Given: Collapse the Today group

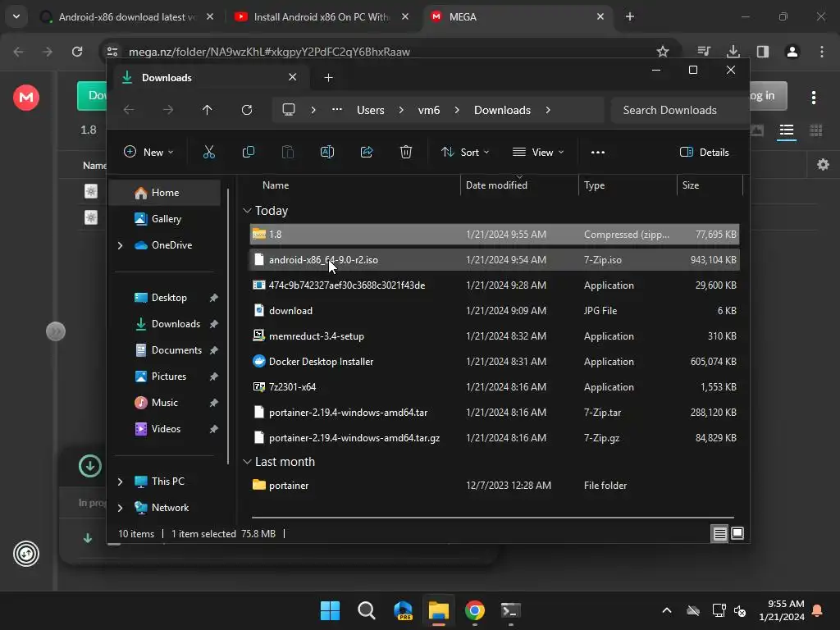Looking at the screenshot, I should [x=247, y=211].
